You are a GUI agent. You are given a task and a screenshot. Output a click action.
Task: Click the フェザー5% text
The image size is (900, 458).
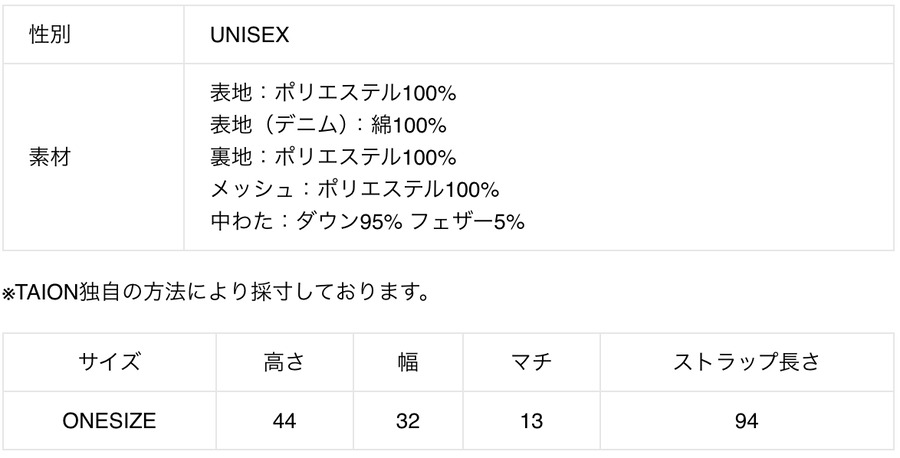coord(466,221)
